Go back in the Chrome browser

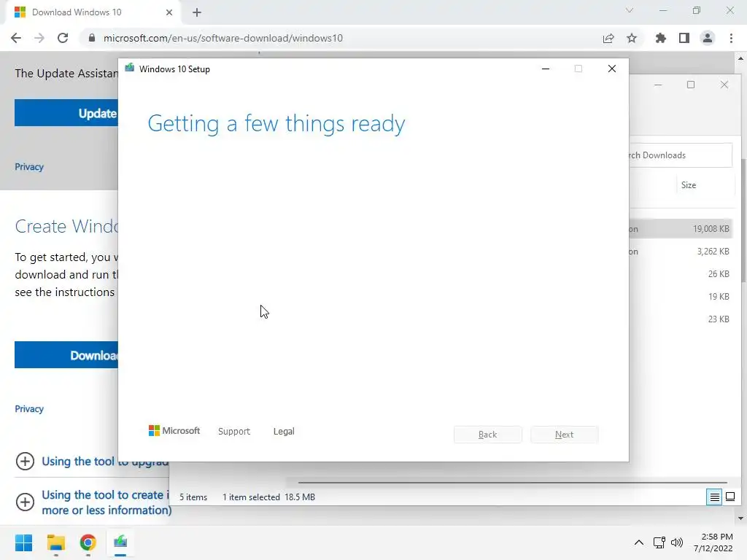click(x=16, y=38)
